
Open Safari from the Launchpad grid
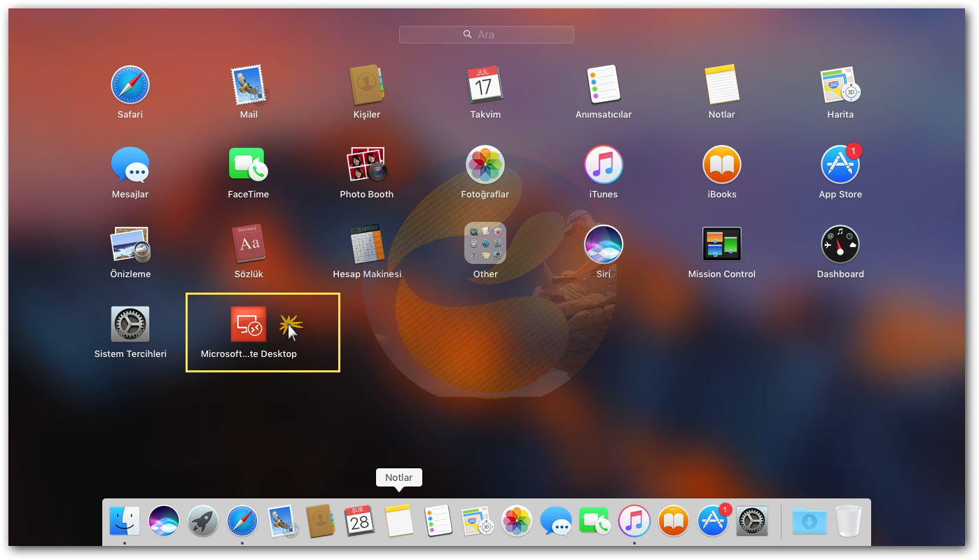click(130, 85)
